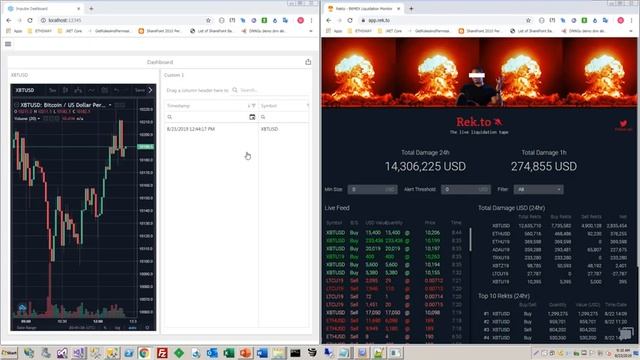Reload the app.rek.to page
The height and width of the screenshot is (360, 640).
(350, 20)
